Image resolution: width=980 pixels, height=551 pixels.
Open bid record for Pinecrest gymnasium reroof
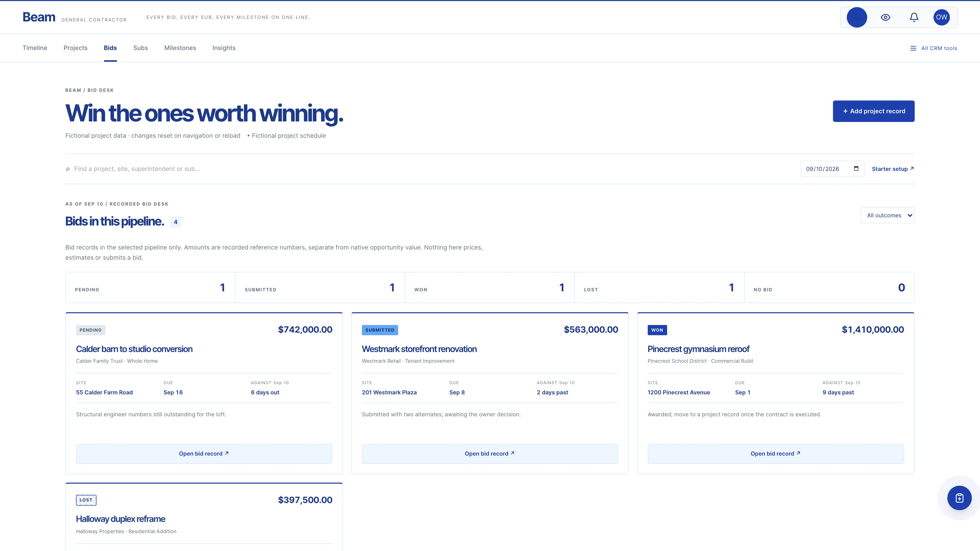[775, 454]
